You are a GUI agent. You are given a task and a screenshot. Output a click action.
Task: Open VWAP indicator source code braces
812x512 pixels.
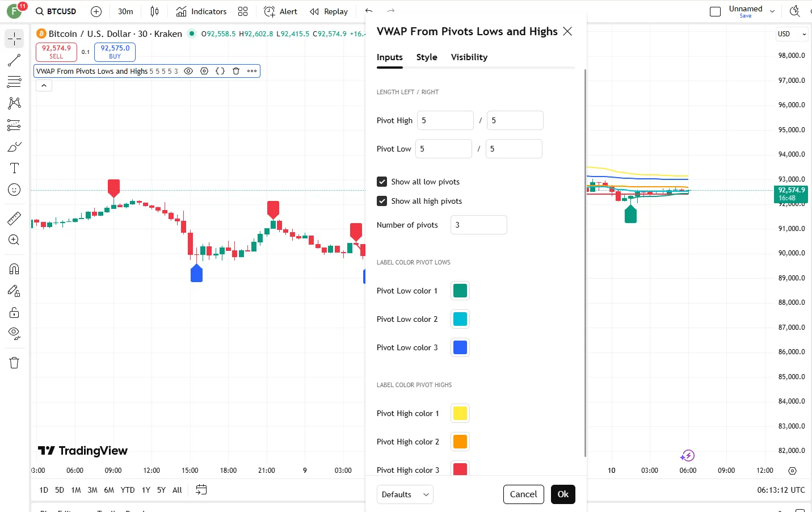click(x=220, y=71)
